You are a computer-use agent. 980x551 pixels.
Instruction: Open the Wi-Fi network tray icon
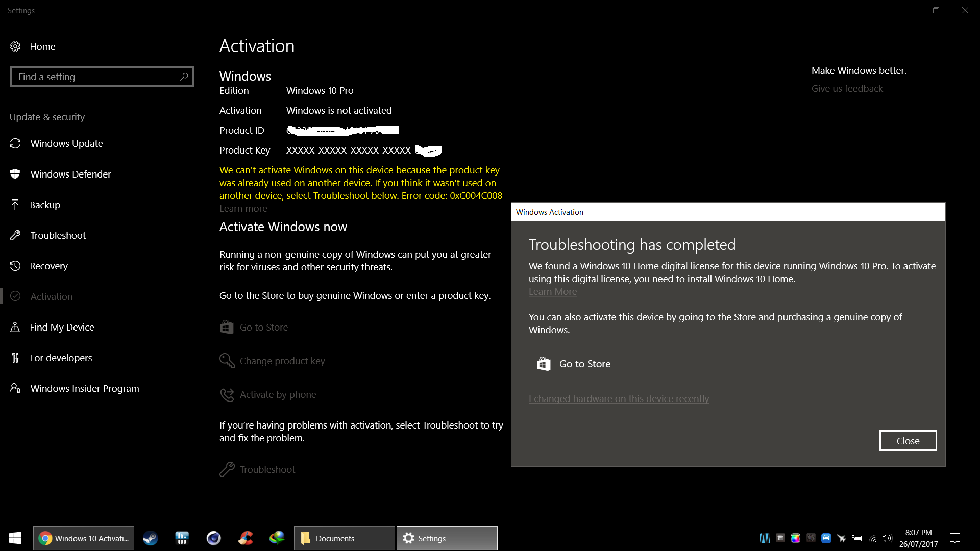(873, 538)
